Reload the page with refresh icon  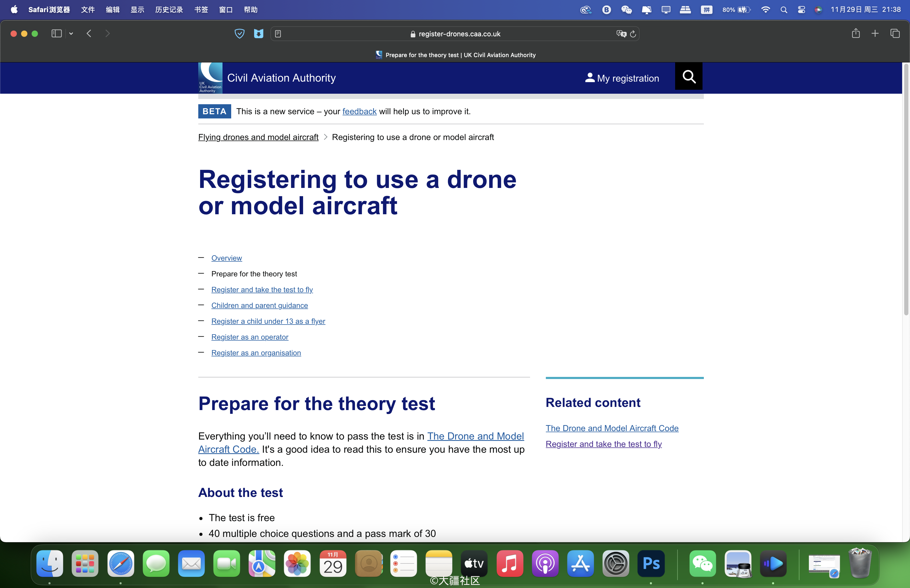pos(633,34)
